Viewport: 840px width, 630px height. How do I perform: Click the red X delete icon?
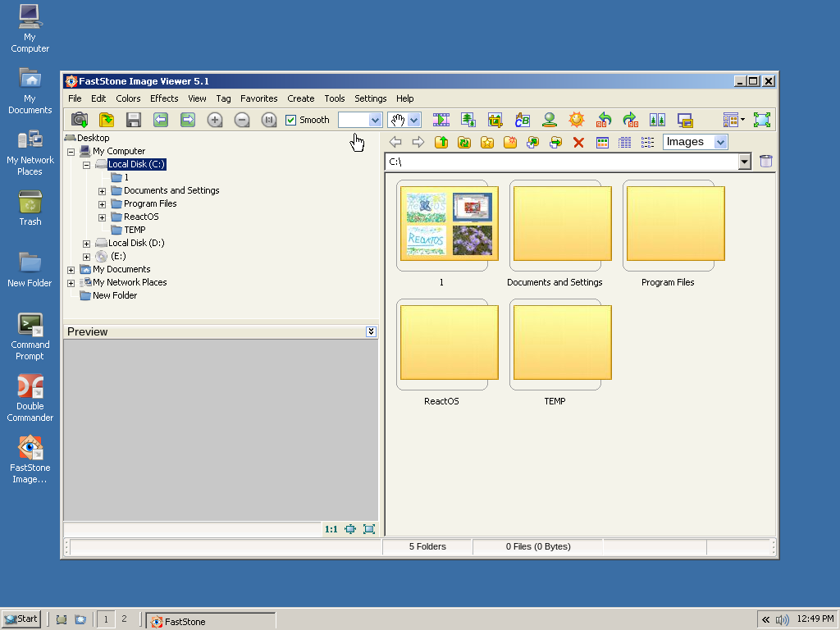[x=578, y=143]
